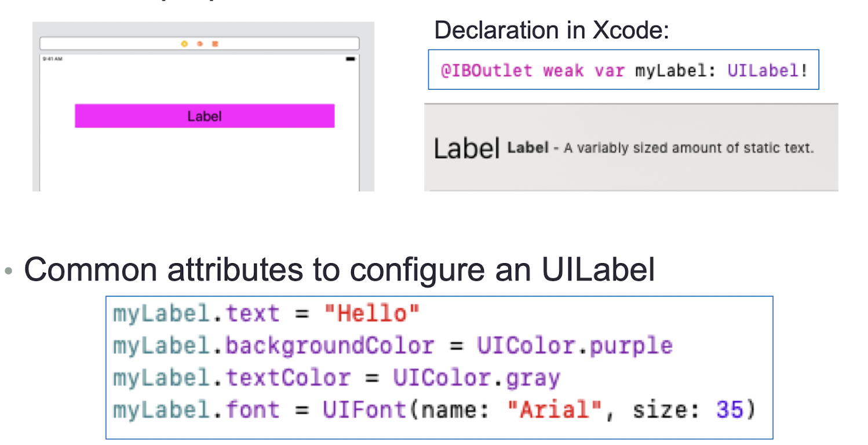Click the UILabel type in the declaration

(763, 71)
